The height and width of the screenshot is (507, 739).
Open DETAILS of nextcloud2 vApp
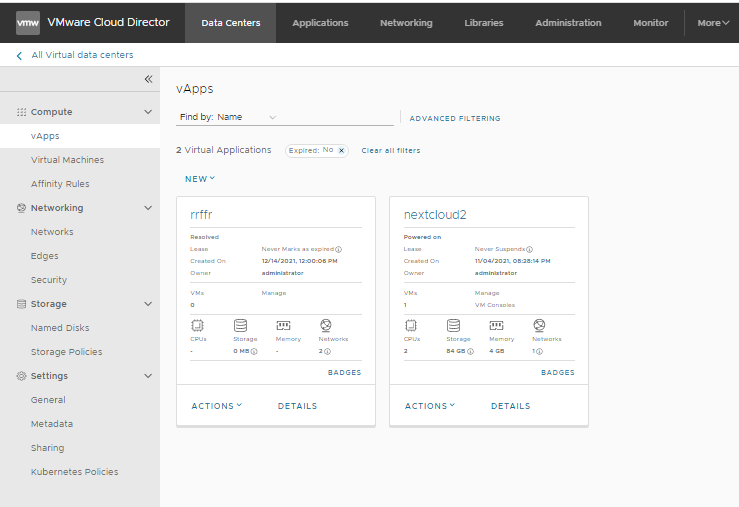click(x=510, y=406)
